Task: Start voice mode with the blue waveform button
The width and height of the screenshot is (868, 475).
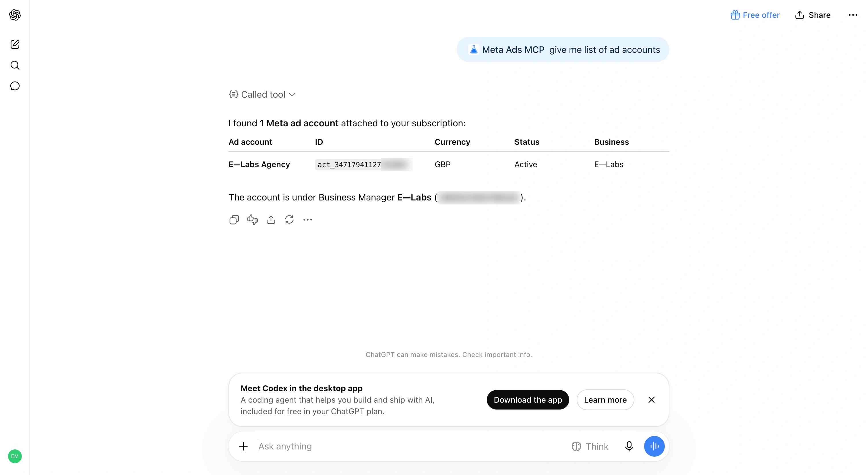Action: click(654, 446)
